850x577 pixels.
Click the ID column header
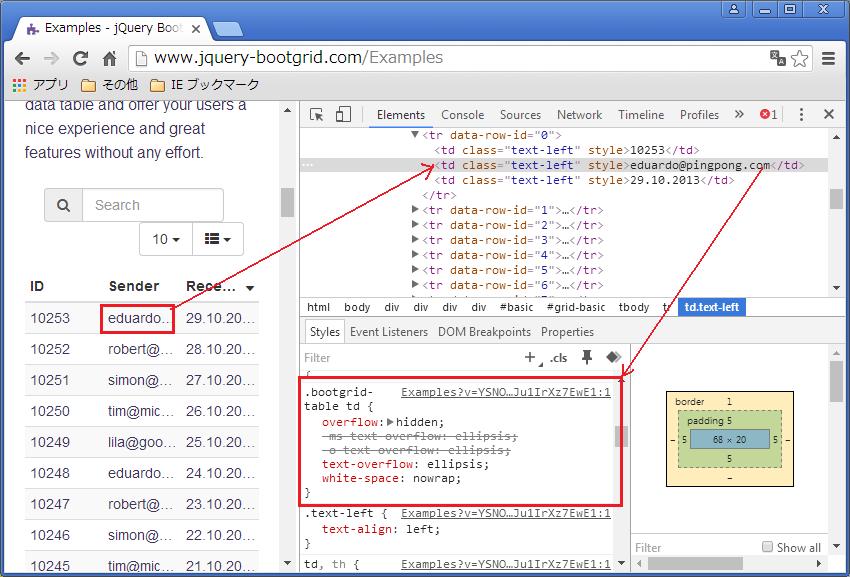click(x=37, y=286)
